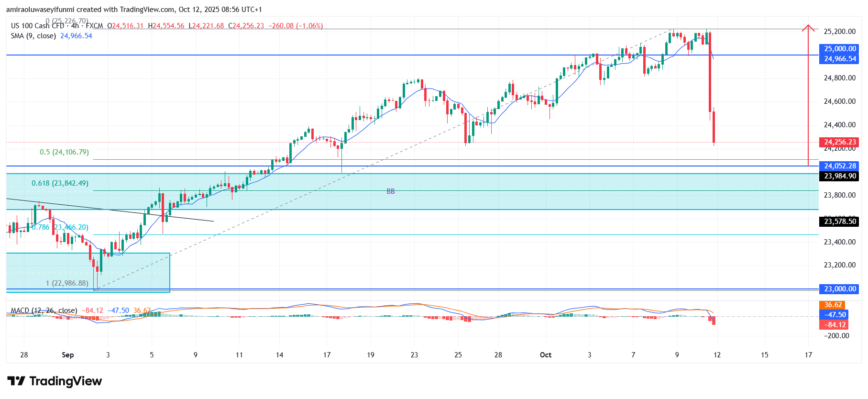Click the BB label in the shaded zone

(391, 191)
